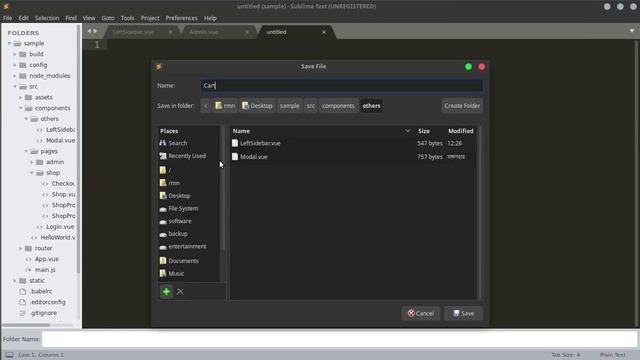Open .babelrc file in the sidebar
Viewport: 640px width, 360px height.
(x=41, y=291)
